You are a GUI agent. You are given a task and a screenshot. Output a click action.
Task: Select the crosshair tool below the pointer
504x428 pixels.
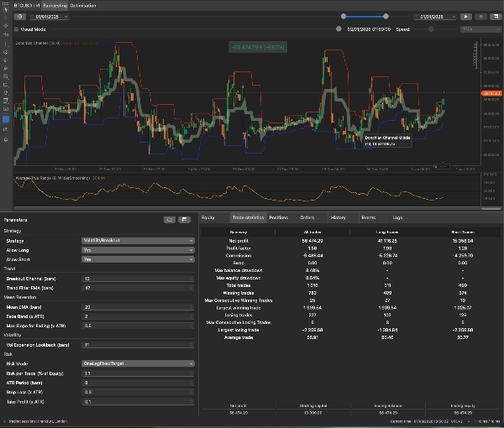(6, 18)
